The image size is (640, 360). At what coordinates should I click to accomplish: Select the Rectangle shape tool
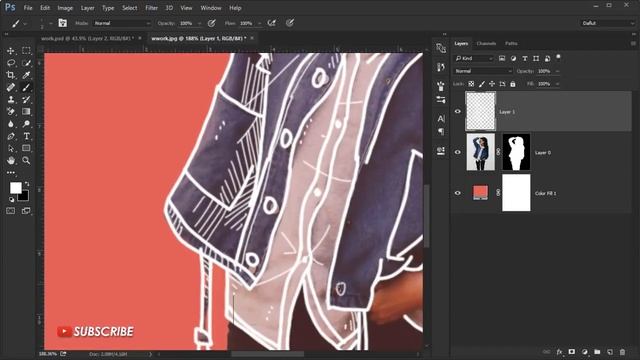pos(26,148)
